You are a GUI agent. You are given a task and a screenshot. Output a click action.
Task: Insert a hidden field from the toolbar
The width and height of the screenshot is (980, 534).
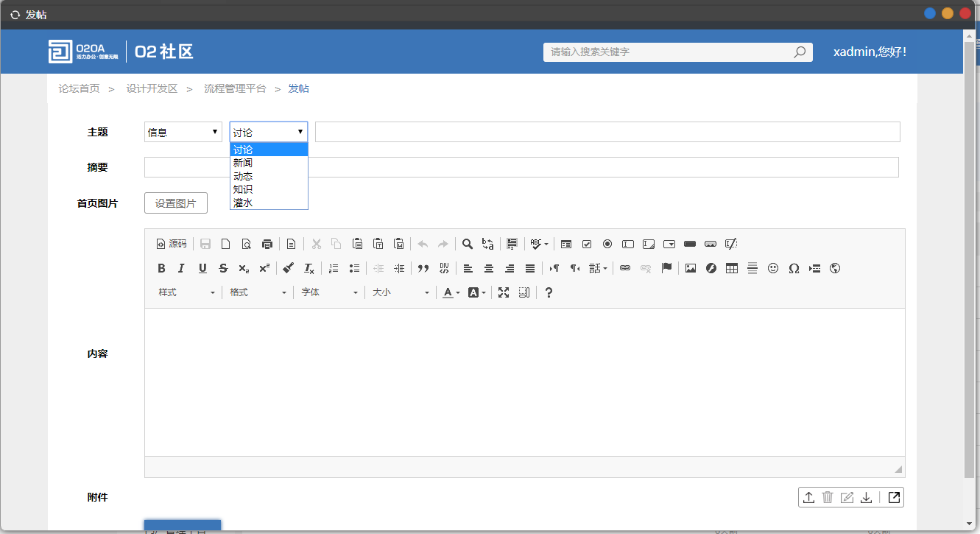pyautogui.click(x=731, y=244)
